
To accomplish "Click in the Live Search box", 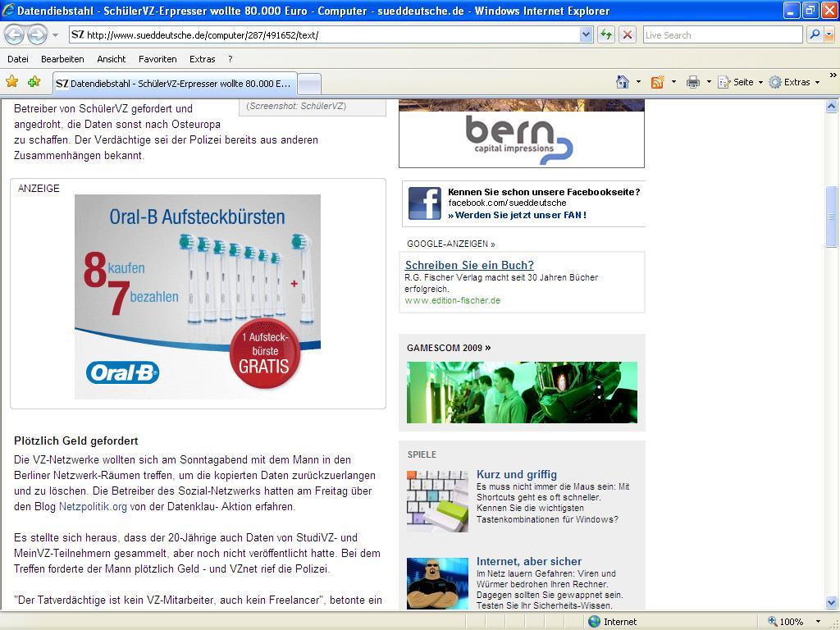I will coord(722,34).
